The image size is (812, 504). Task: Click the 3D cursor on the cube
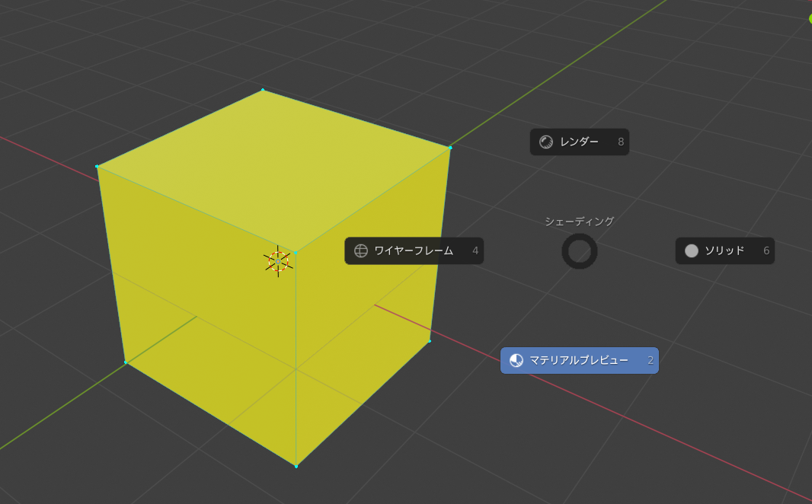pyautogui.click(x=278, y=261)
